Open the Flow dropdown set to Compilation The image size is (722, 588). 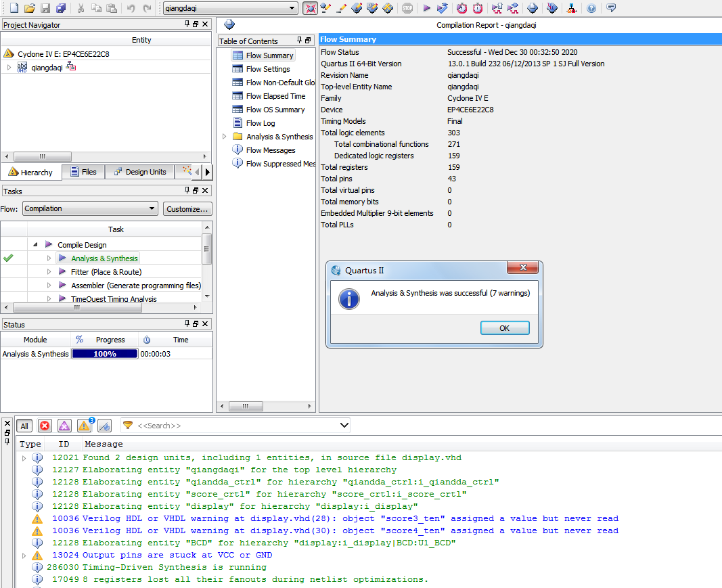coord(90,208)
